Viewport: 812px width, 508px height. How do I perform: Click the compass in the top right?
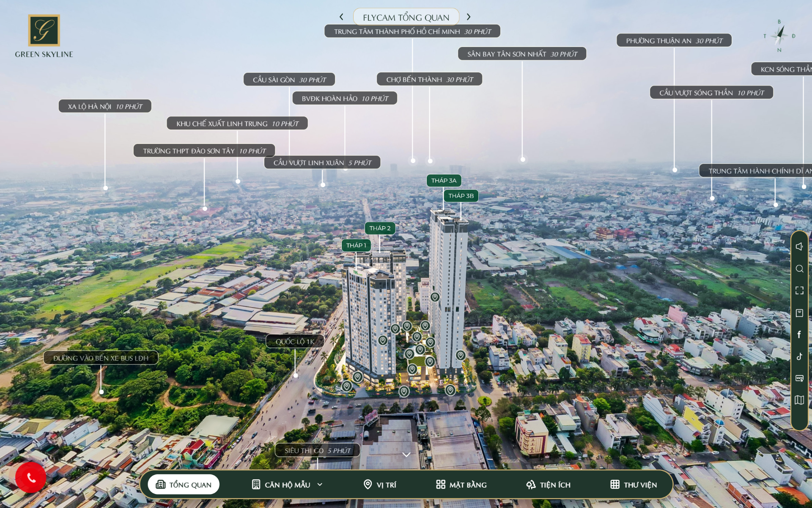tap(779, 36)
